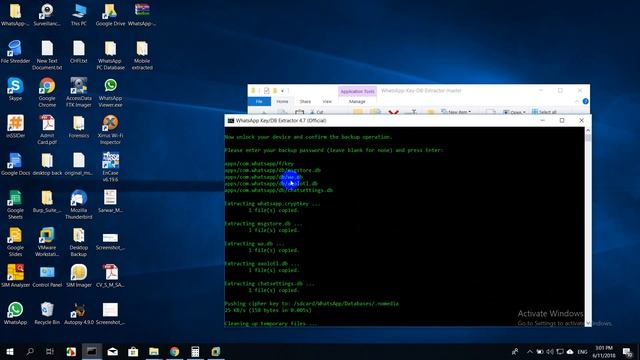Open Explorer Help question mark icon
Screen dimensions: 640x360
click(x=585, y=101)
